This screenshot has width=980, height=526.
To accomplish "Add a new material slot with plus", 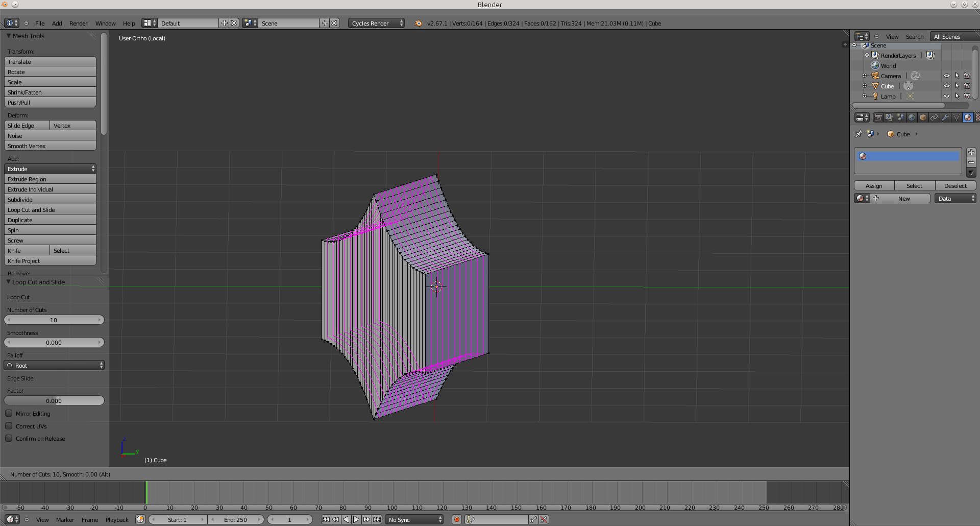I will (971, 152).
